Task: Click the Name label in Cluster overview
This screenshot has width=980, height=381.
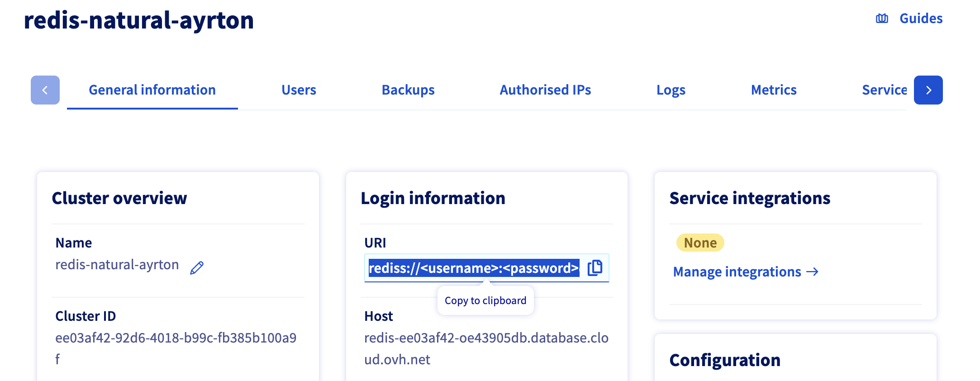Action: [x=74, y=243]
